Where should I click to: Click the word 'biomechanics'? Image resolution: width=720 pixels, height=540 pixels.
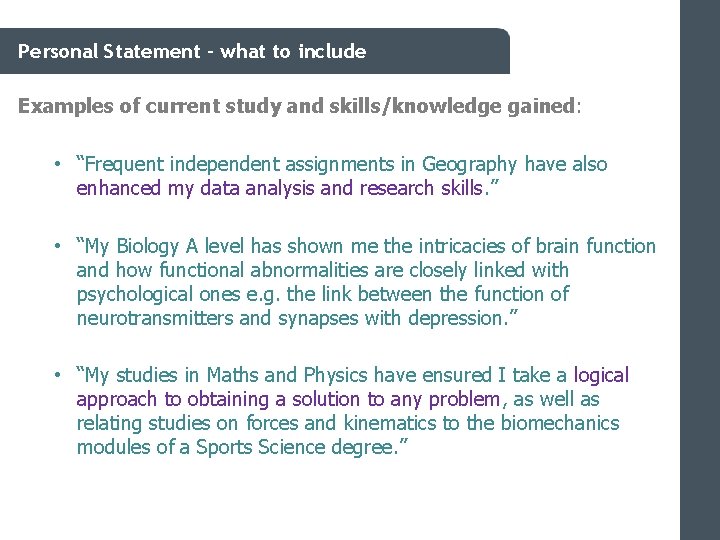tap(560, 423)
